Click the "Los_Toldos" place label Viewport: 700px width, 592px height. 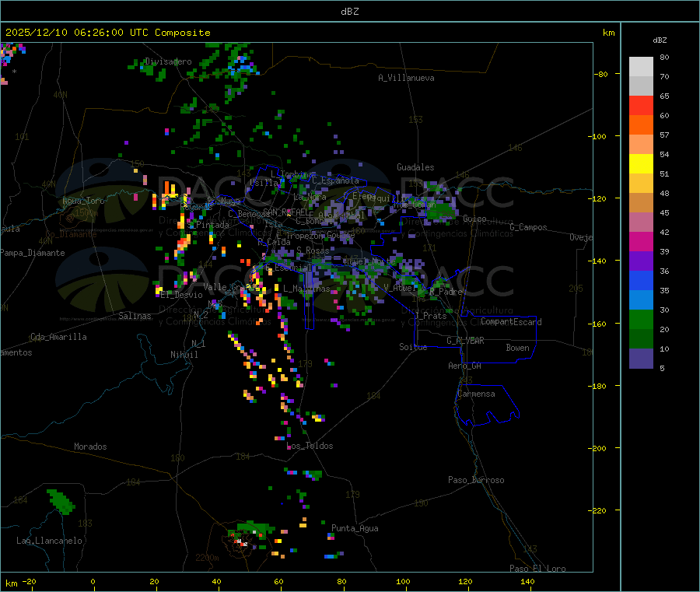click(310, 446)
